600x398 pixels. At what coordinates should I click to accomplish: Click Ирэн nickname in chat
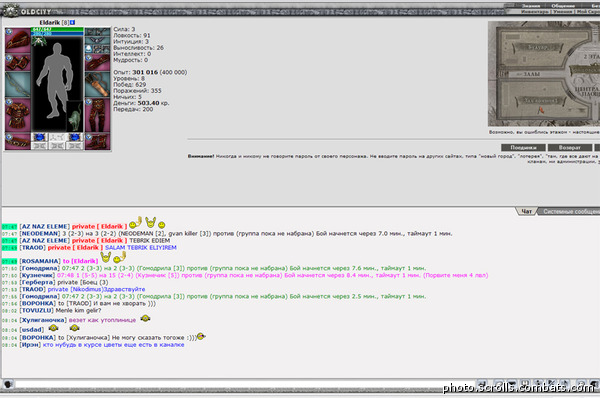tap(30, 345)
